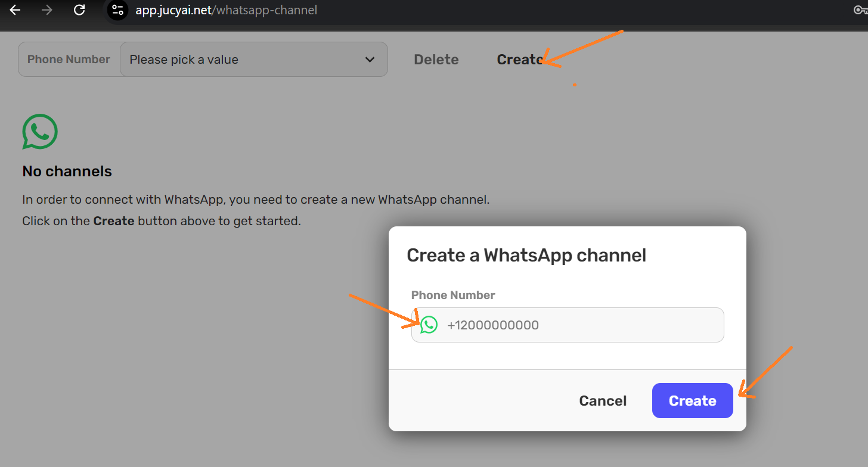
Task: Click the 'No channels' heading
Action: pos(67,172)
